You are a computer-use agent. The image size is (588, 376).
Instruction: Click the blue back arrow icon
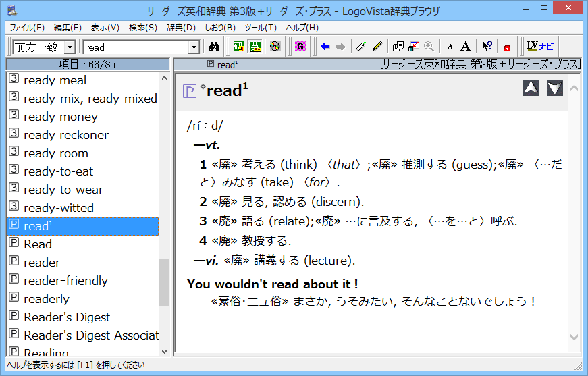click(x=325, y=47)
